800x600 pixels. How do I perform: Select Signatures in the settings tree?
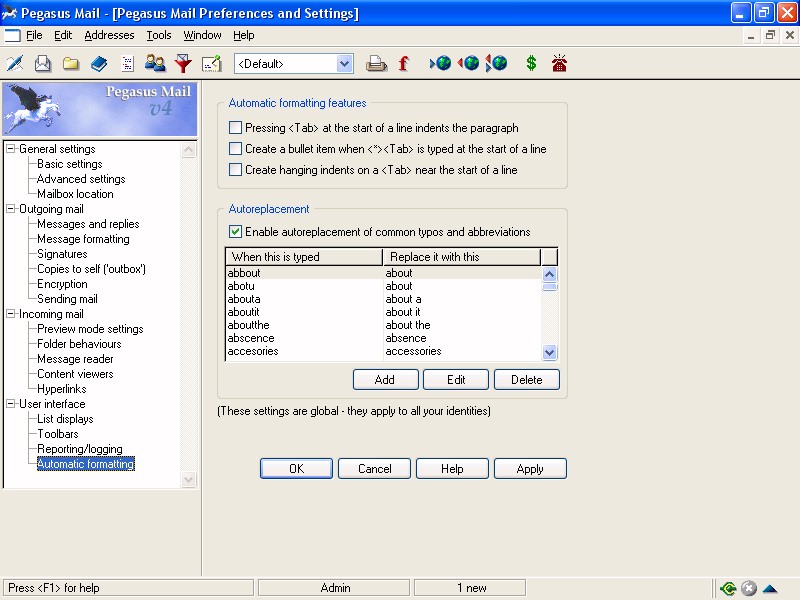point(62,254)
